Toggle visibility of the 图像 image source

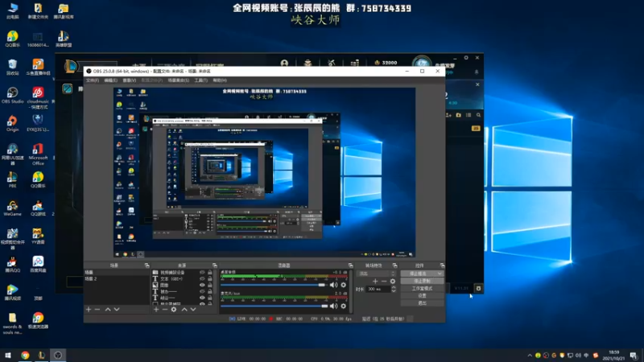click(x=202, y=285)
